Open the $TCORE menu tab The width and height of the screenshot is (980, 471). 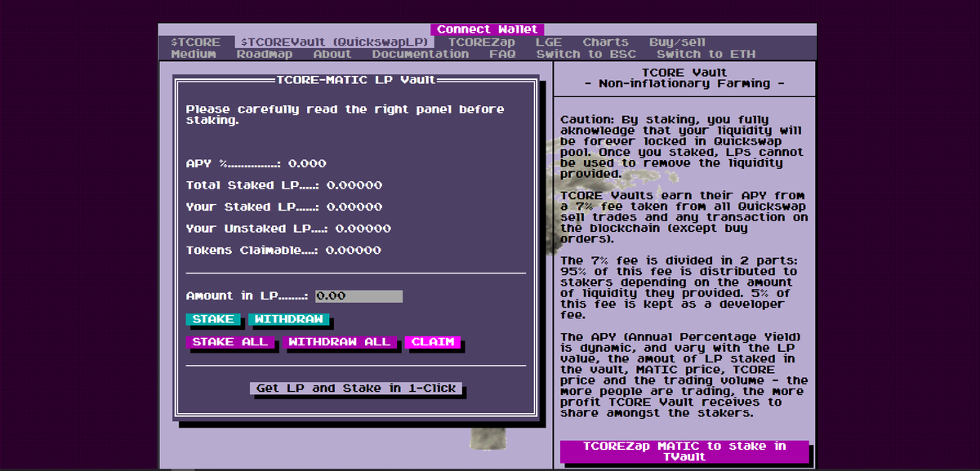pos(195,42)
